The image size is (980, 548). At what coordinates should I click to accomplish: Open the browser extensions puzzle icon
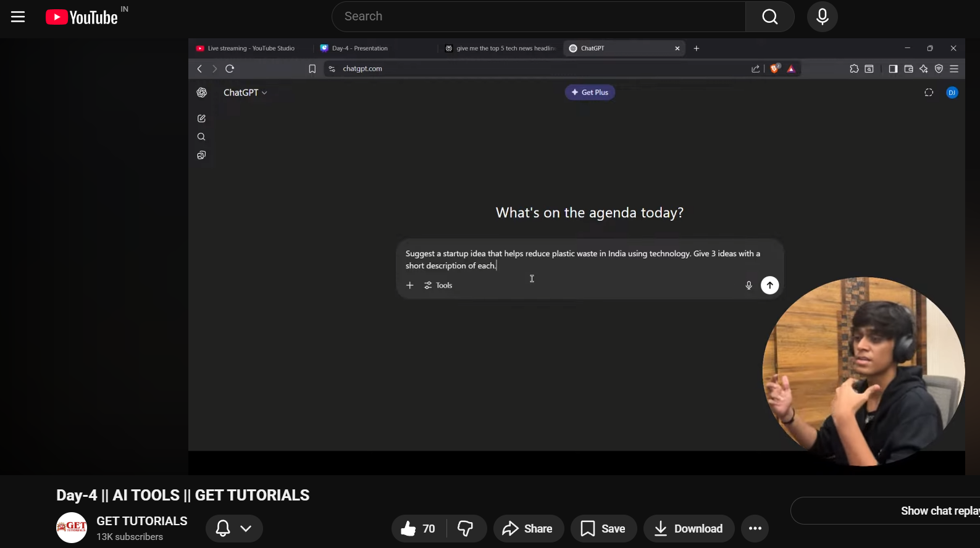pos(854,68)
